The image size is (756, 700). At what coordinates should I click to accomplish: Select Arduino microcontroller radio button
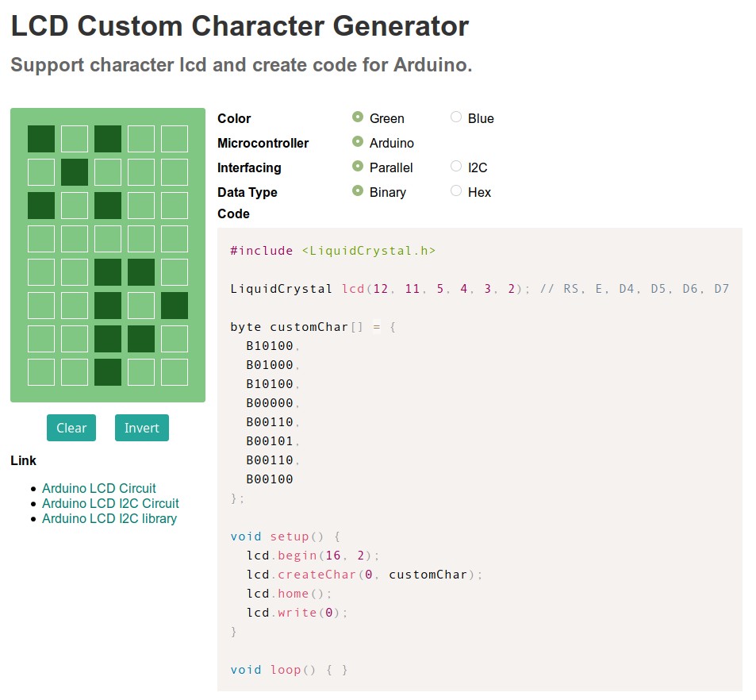[358, 142]
